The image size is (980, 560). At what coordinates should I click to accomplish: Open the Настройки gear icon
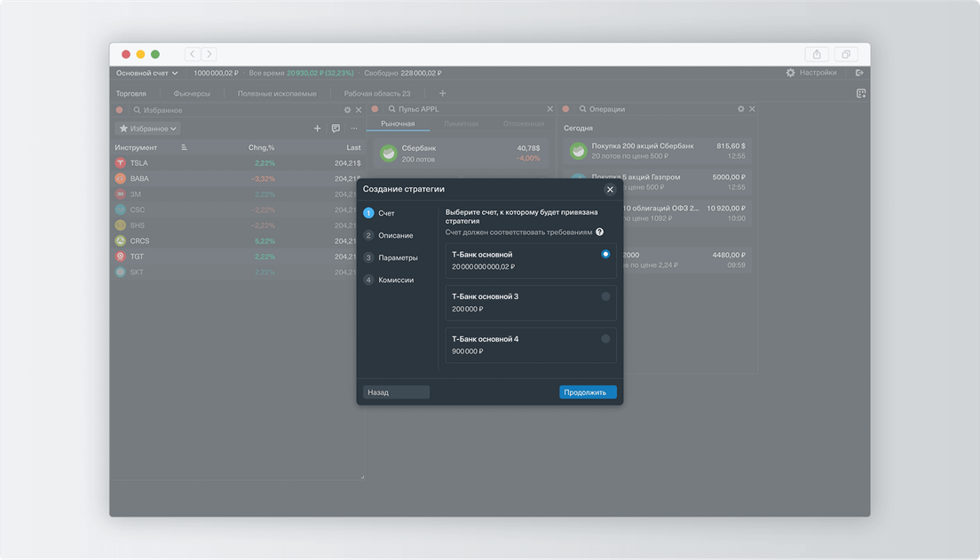point(790,73)
